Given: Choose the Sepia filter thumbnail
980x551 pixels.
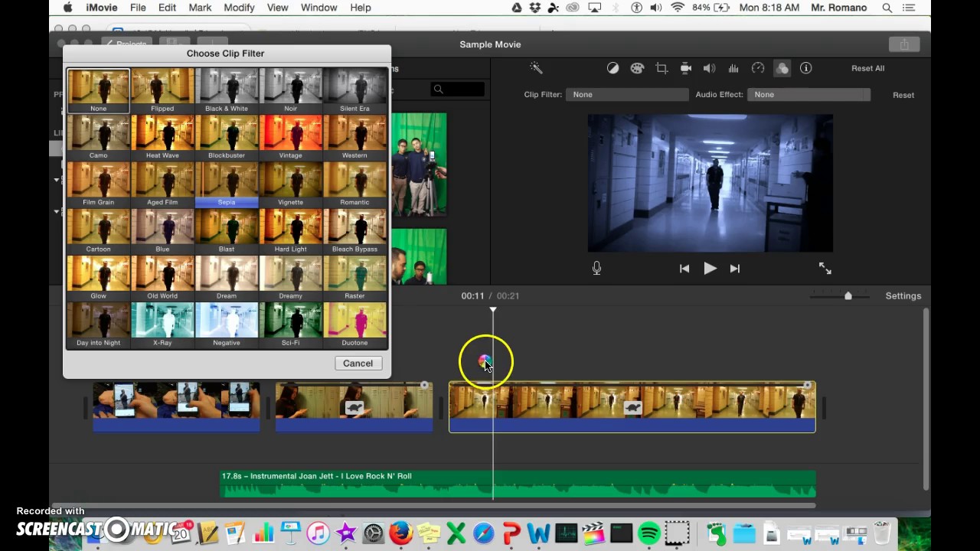Looking at the screenshot, I should point(227,184).
